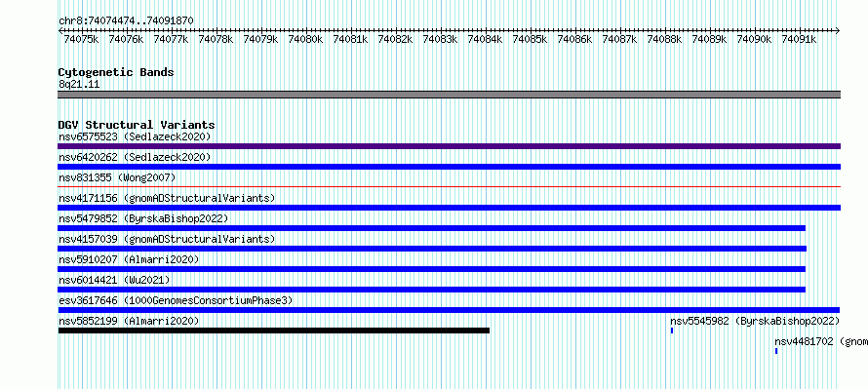Click the 74088k ruler position
This screenshot has width=868, height=389.
[x=664, y=39]
